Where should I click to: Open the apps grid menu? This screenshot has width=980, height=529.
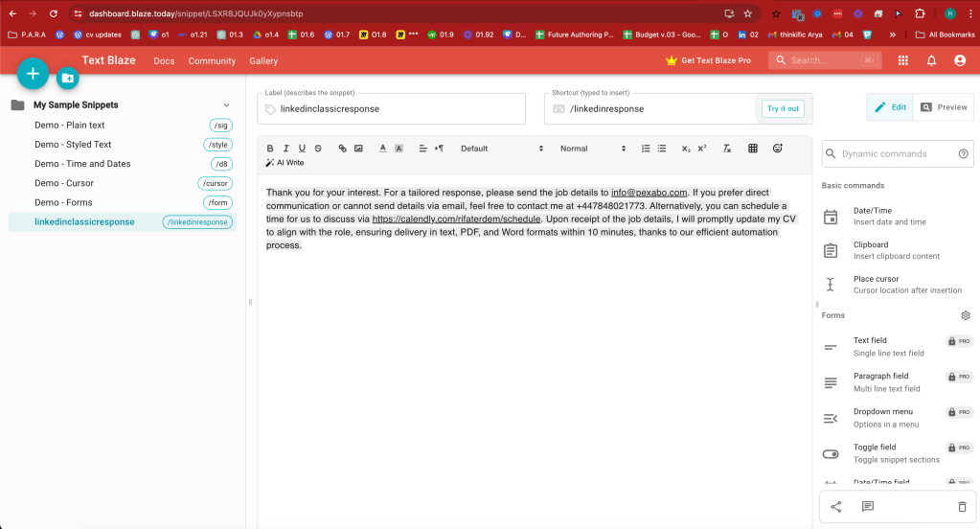903,60
